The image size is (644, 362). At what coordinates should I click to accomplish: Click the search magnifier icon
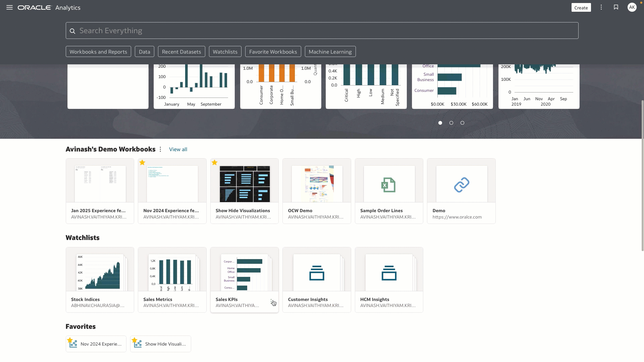[x=72, y=31]
